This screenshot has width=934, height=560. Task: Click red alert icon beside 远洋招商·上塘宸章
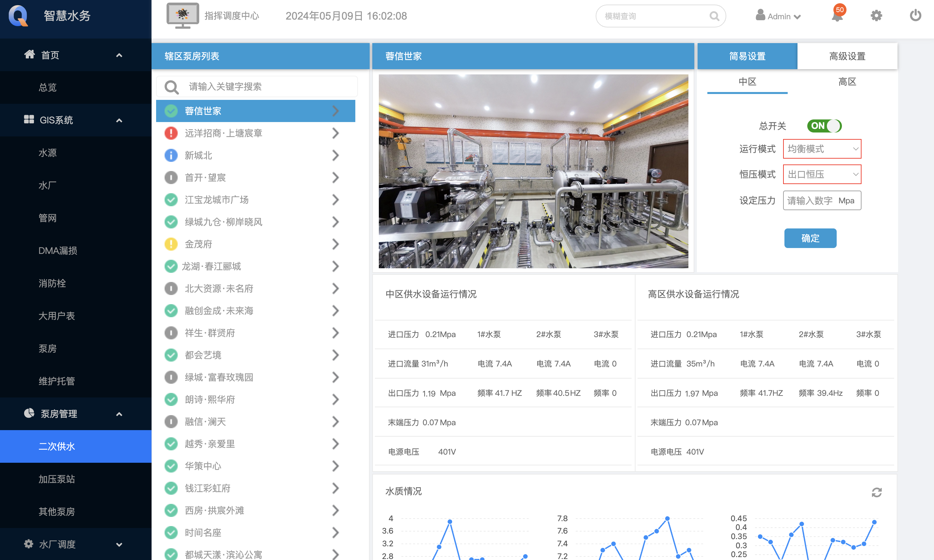171,133
